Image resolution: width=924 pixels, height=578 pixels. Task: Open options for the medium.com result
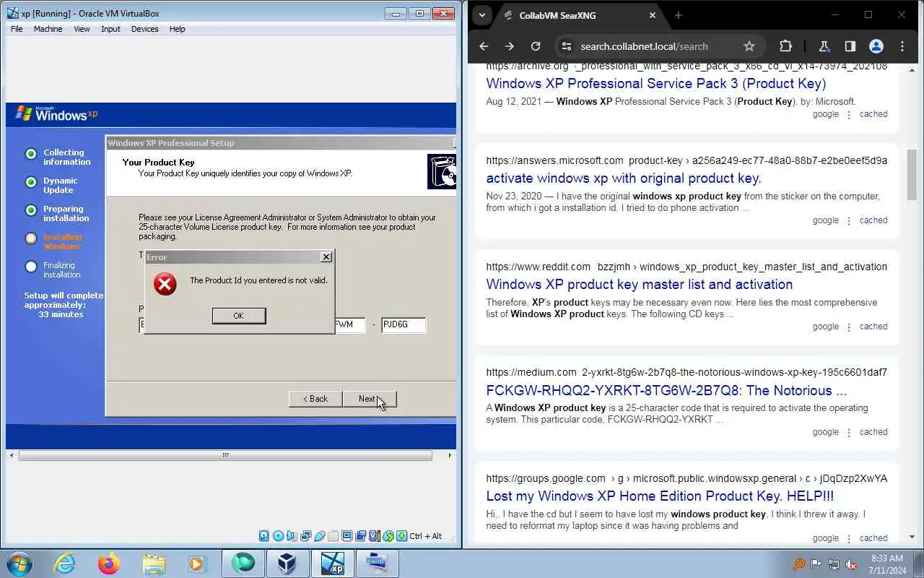[849, 432]
